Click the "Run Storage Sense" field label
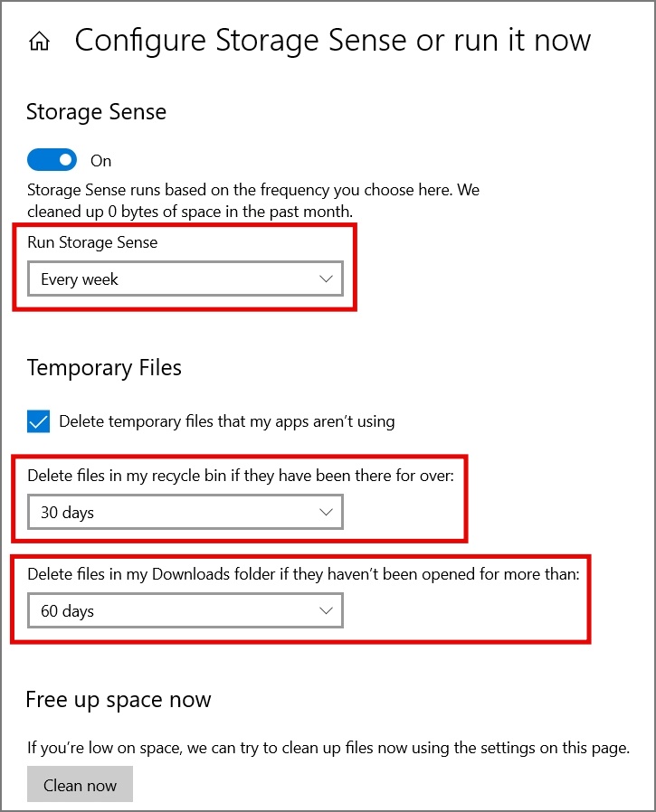 coord(92,242)
